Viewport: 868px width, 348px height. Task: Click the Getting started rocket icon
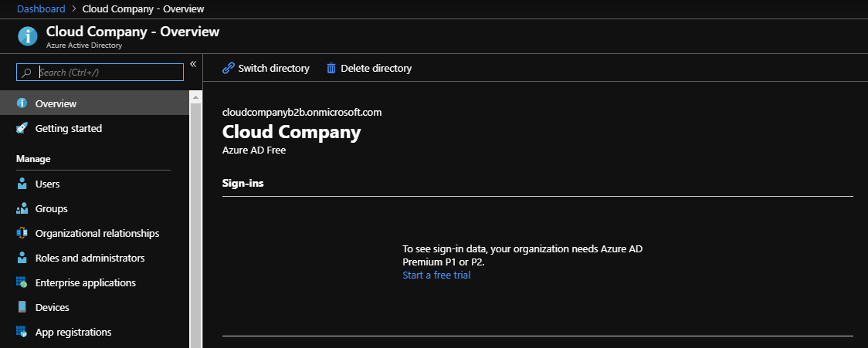pyautogui.click(x=22, y=128)
